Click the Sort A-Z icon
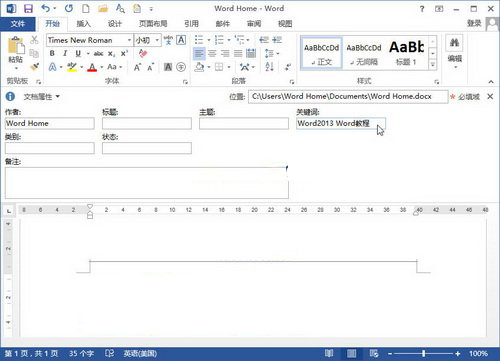Image resolution: width=500 pixels, height=361 pixels. pos(270,67)
